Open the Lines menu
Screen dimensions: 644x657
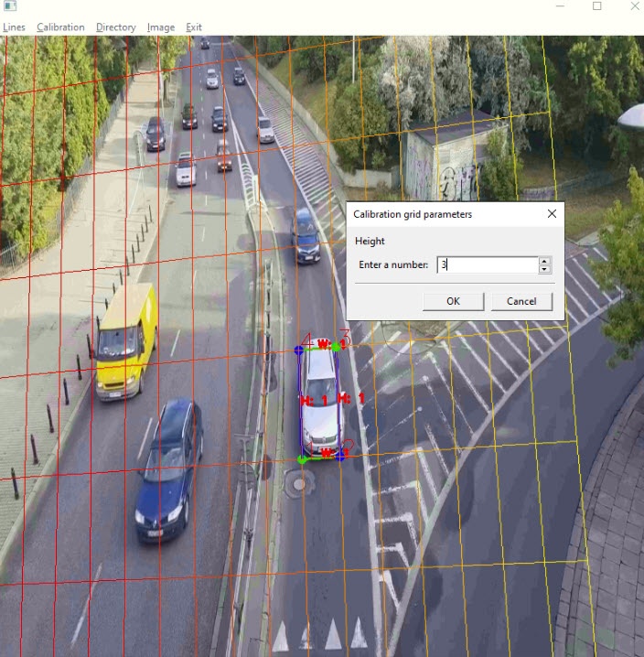(14, 27)
